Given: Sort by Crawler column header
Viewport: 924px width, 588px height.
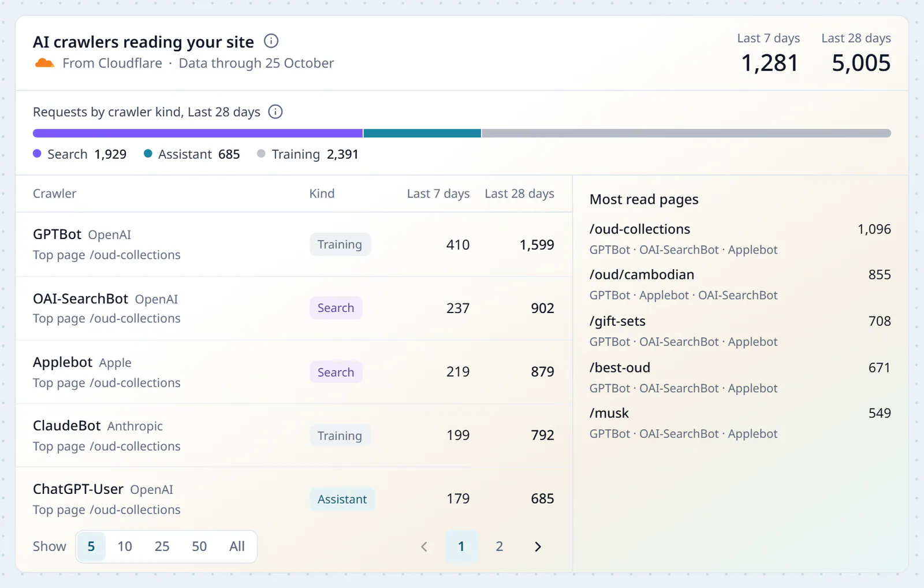Looking at the screenshot, I should (54, 193).
